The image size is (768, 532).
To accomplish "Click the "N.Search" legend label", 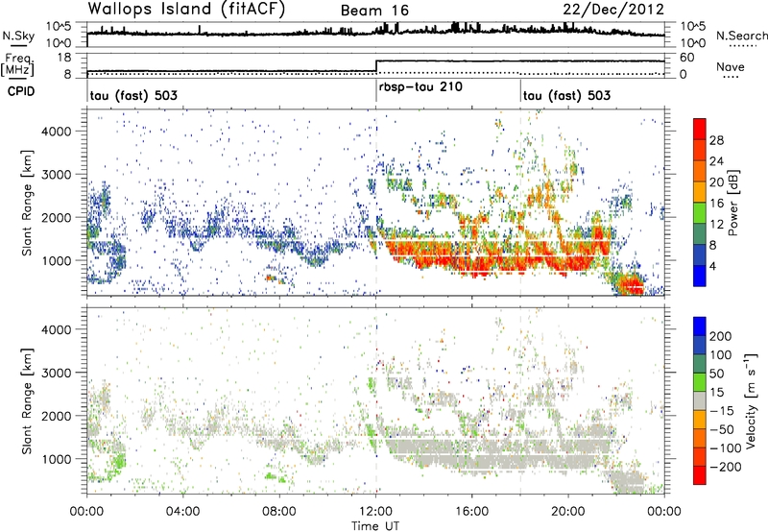I will tap(742, 36).
